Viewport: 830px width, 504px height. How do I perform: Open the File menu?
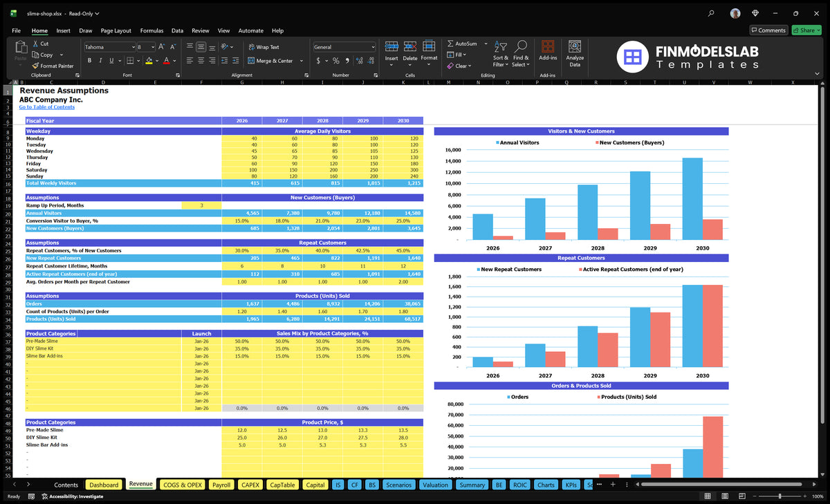[16, 30]
